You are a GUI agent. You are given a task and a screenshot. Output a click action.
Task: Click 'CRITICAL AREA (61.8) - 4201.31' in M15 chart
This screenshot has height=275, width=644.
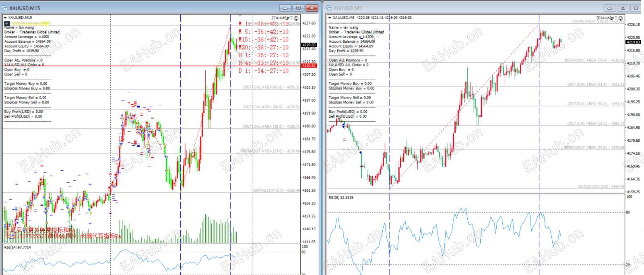point(271,87)
